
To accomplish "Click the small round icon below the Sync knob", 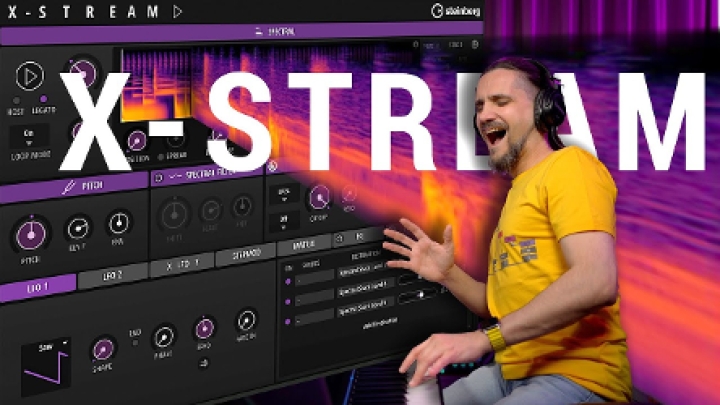I will pos(204,363).
